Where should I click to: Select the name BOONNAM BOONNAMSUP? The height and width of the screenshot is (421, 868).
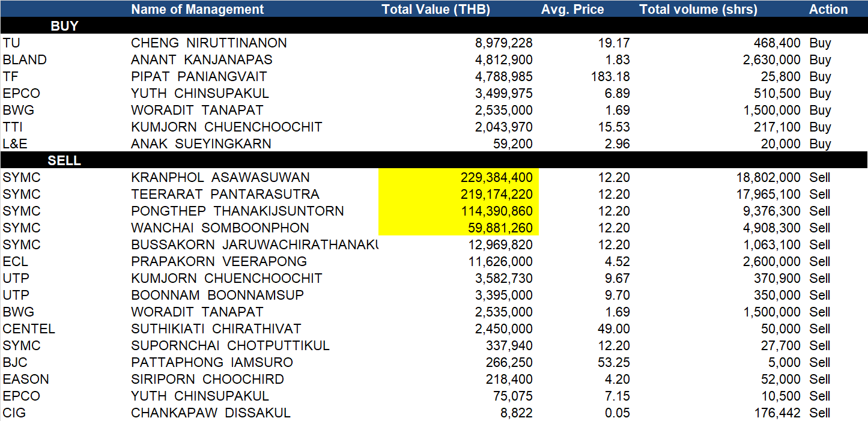pyautogui.click(x=217, y=295)
